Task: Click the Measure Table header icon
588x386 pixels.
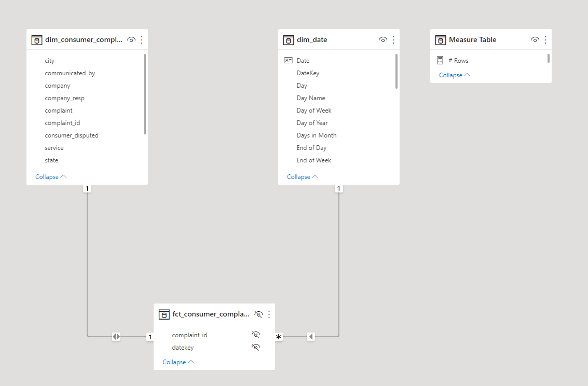Action: (441, 40)
